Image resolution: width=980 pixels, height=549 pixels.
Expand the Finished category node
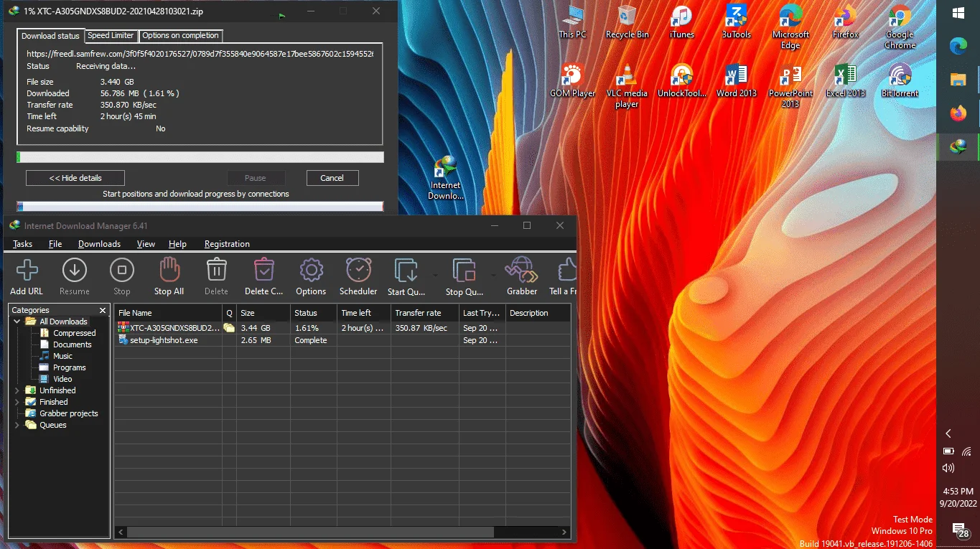pos(17,402)
